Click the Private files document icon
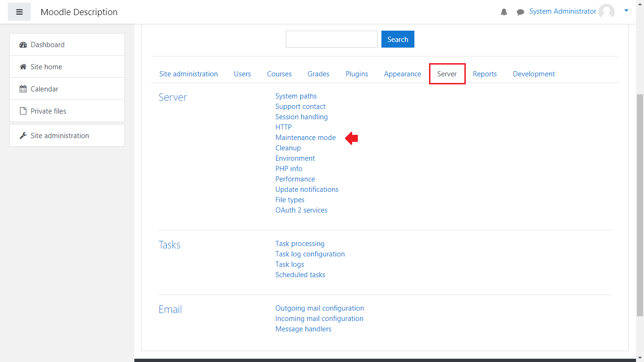 pyautogui.click(x=23, y=111)
